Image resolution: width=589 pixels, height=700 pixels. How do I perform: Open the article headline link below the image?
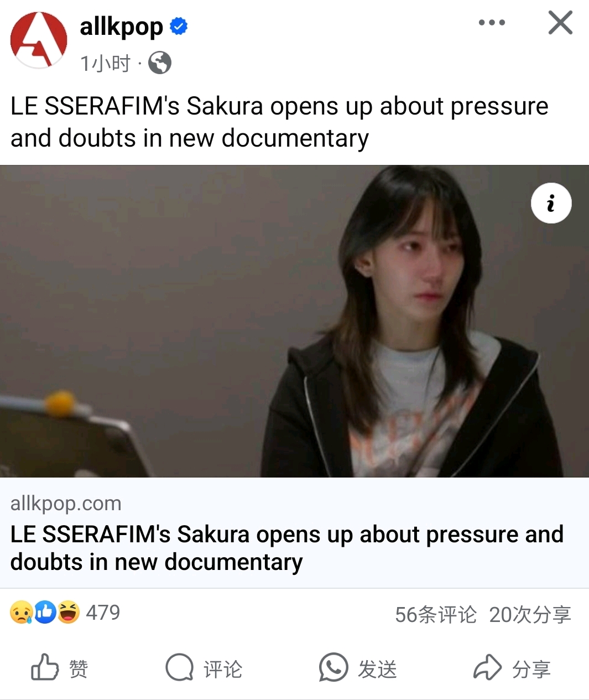pyautogui.click(x=286, y=548)
